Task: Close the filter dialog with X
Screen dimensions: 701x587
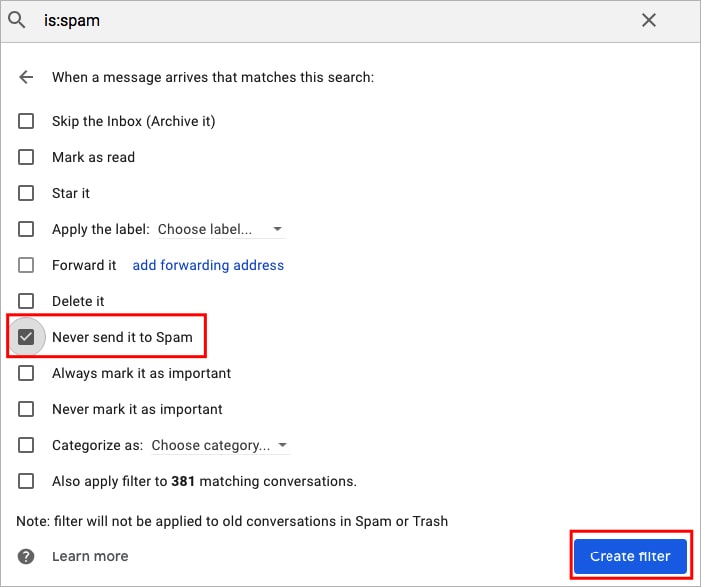Action: (x=649, y=20)
